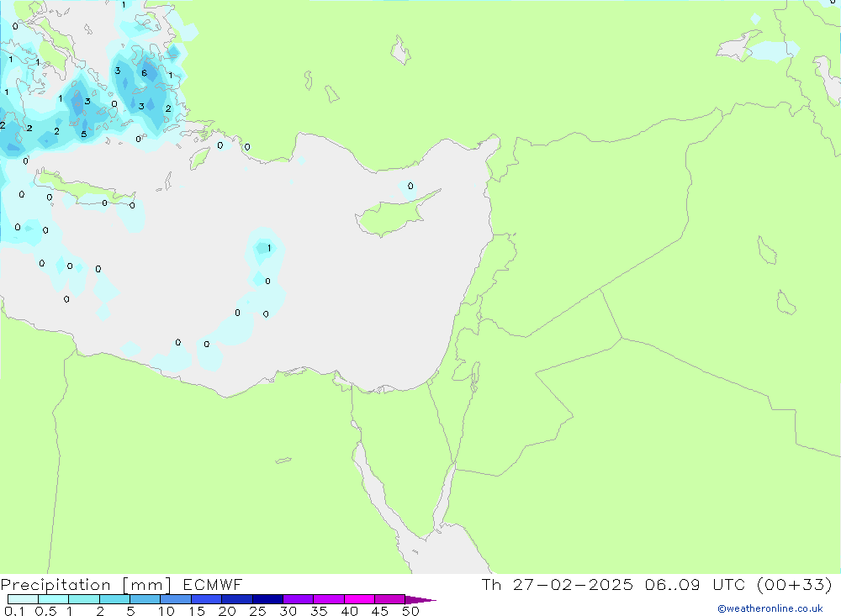Viewport: 841px width, 616px height.
Task: Select the "06..09 UTC" time range text
Action: (696, 585)
